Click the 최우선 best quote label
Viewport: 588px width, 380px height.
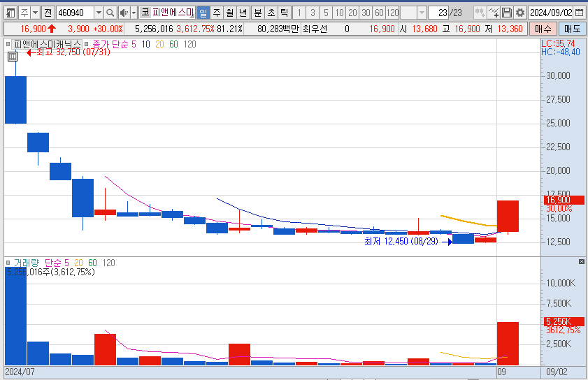pyautogui.click(x=315, y=29)
